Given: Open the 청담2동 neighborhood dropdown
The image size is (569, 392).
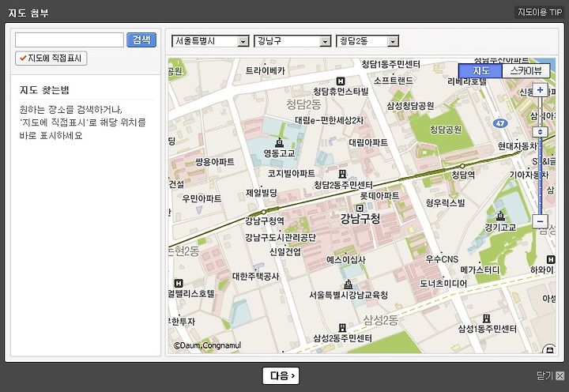Looking at the screenshot, I should [367, 41].
